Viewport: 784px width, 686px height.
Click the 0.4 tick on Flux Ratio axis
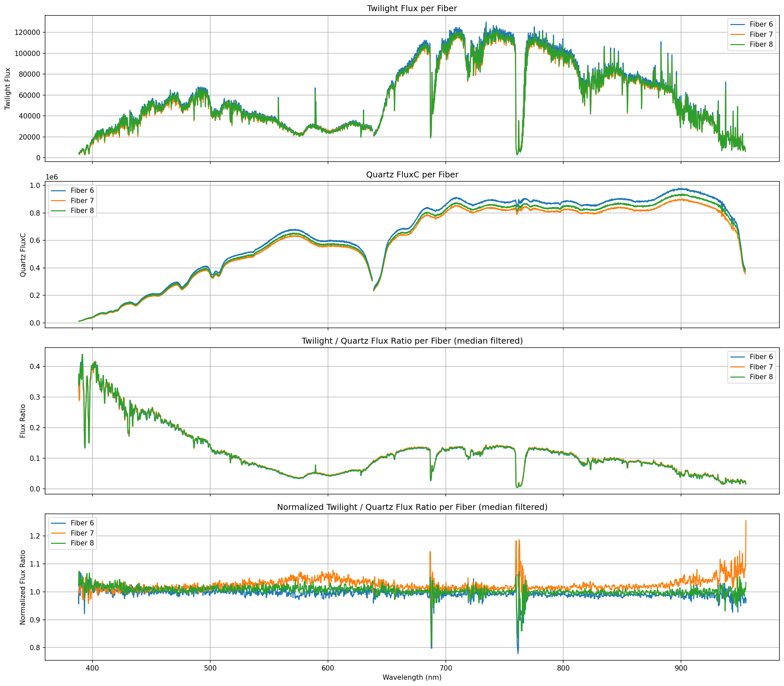tap(36, 366)
